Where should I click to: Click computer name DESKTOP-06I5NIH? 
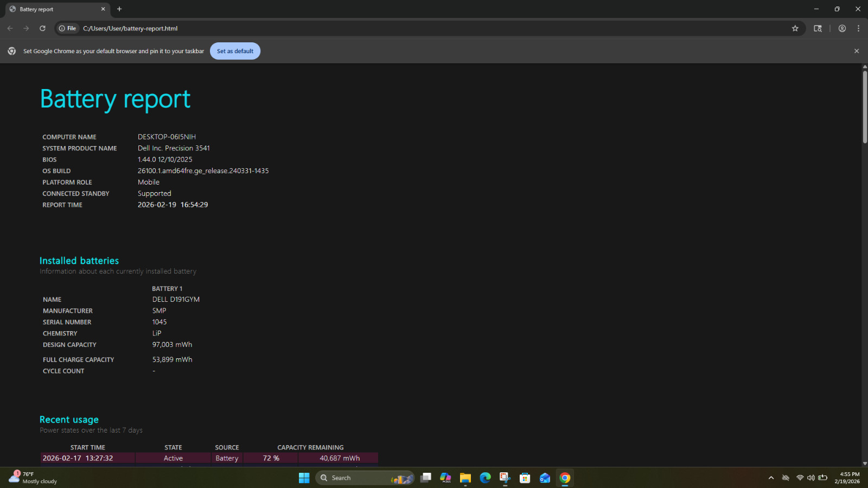(167, 137)
